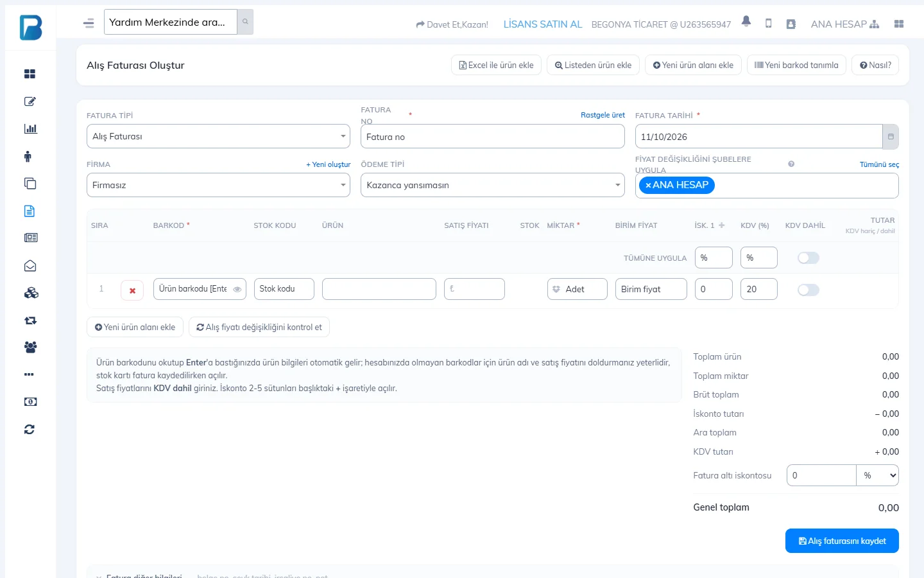Open the Adet quantity unit selector
This screenshot has height=578, width=924.
point(577,289)
